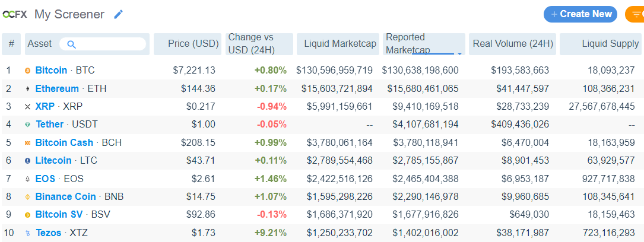Viewport: 644px width, 242px height.
Task: Click the XRP coin icon
Action: 28,107
